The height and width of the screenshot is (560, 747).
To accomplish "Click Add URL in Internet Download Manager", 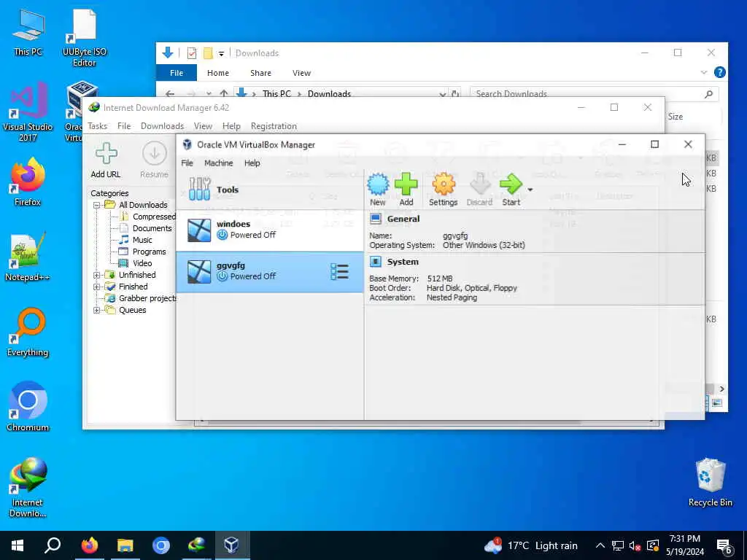I will (106, 160).
